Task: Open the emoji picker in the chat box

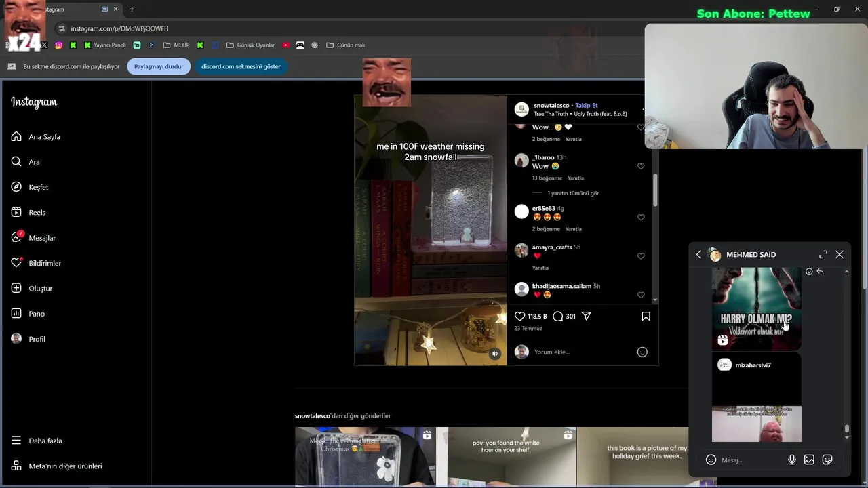Action: (711, 460)
